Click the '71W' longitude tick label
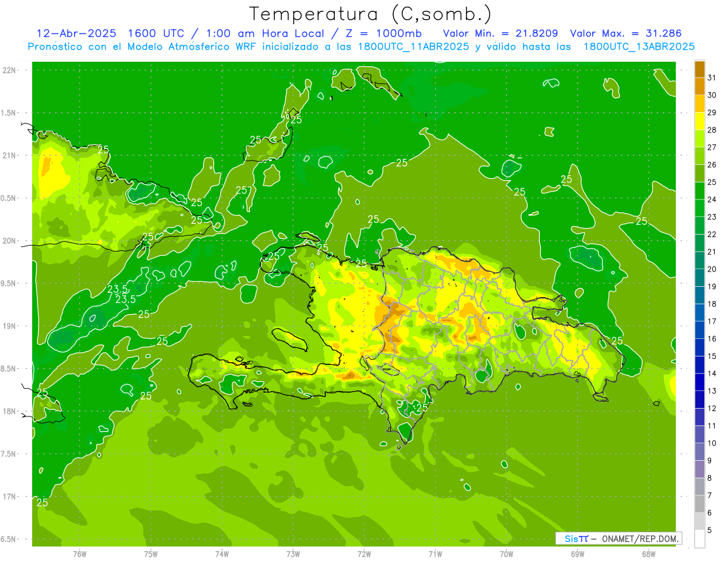728x562 pixels. tap(435, 554)
